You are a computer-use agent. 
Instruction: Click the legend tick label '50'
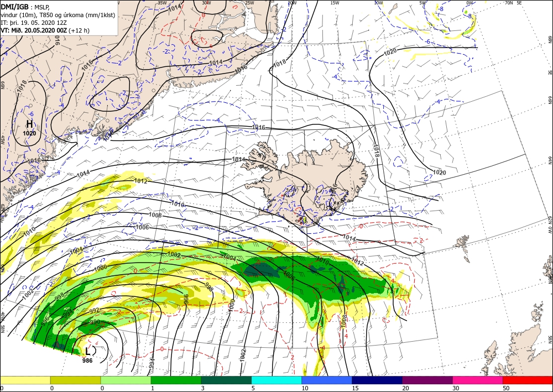(506, 388)
